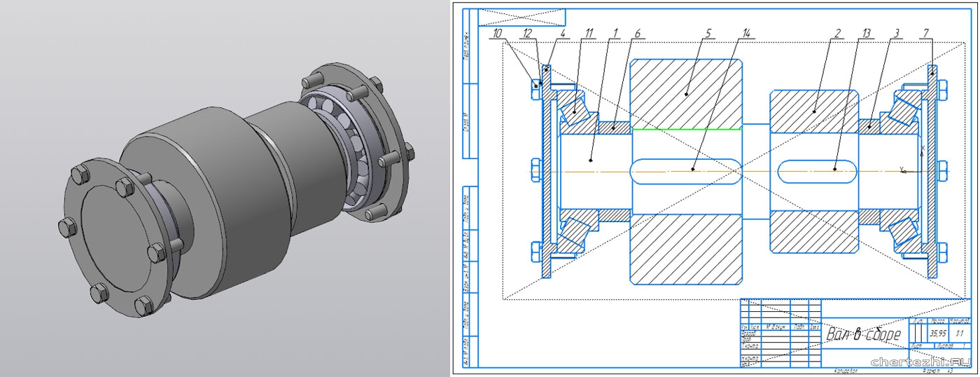
Task: Click the 'Вал в сборе' title text
Action: coord(863,334)
